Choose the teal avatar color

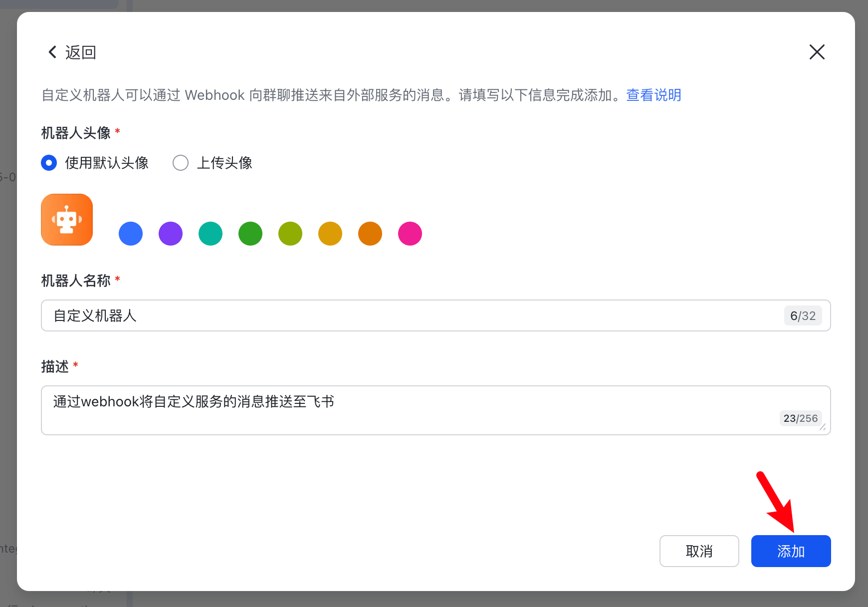tap(211, 234)
